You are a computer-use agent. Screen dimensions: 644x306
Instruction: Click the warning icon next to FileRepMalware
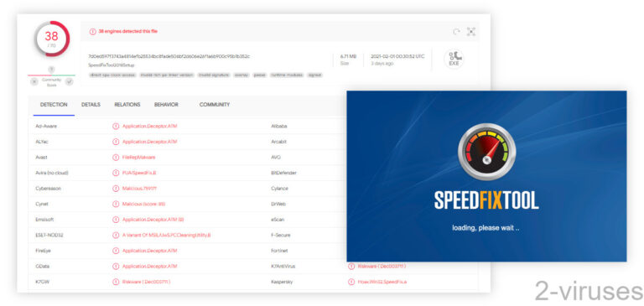[116, 158]
